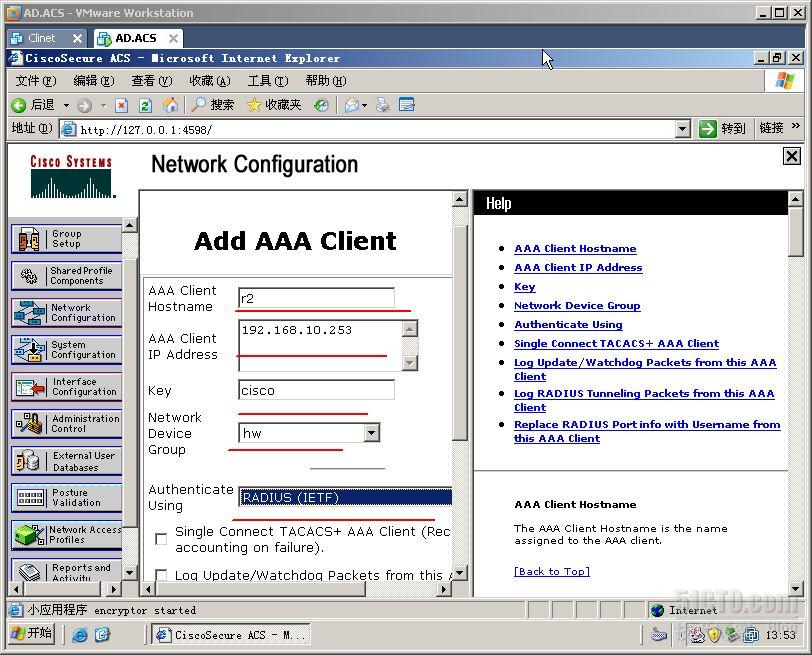Viewport: 812px width, 655px height.
Task: Click the IE Forward arrow button
Action: click(x=84, y=106)
